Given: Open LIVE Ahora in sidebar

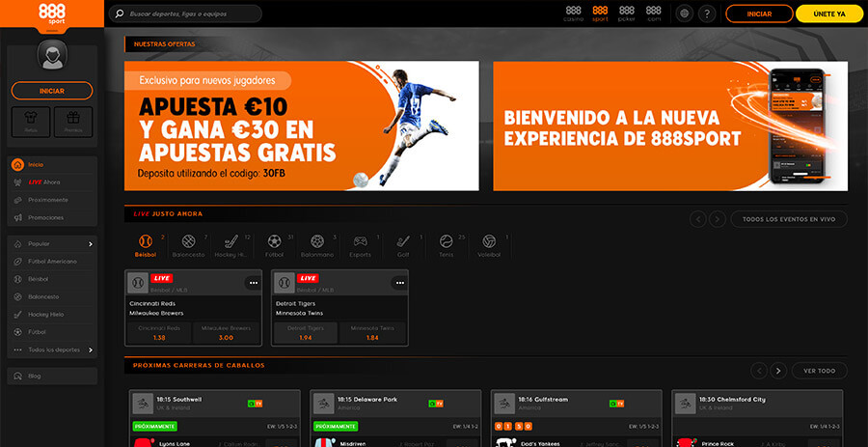Looking at the screenshot, I should (x=52, y=182).
